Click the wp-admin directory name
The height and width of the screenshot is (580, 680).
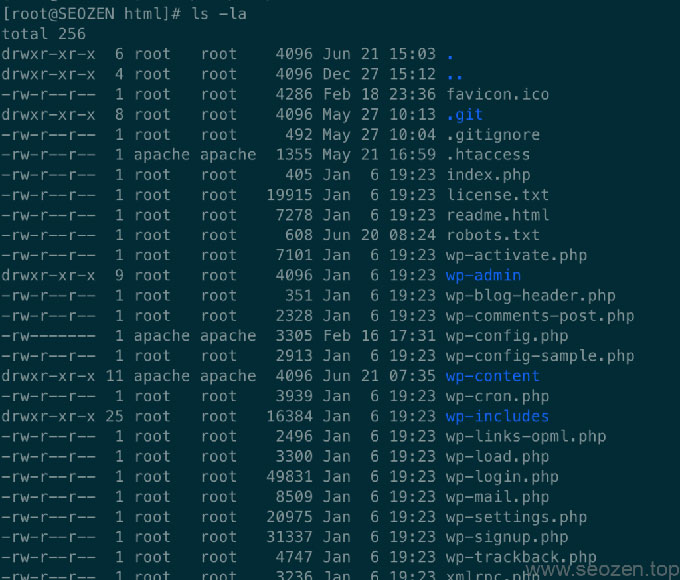click(483, 275)
